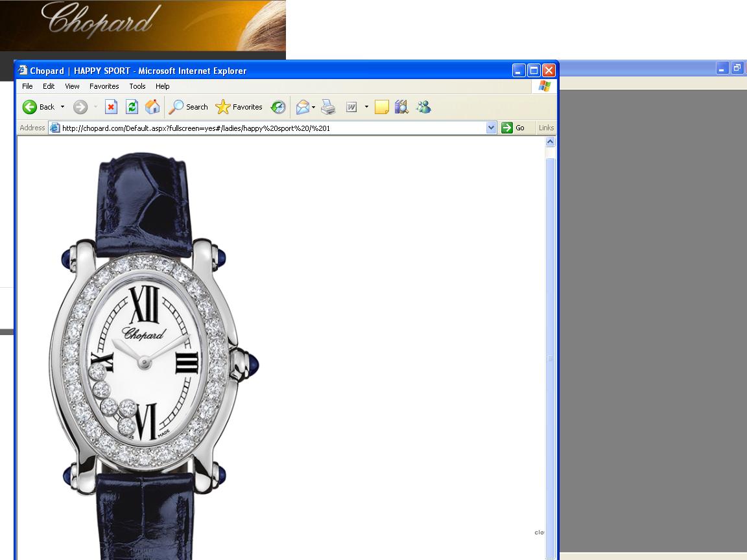Click the page icon in the address bar

[x=54, y=128]
